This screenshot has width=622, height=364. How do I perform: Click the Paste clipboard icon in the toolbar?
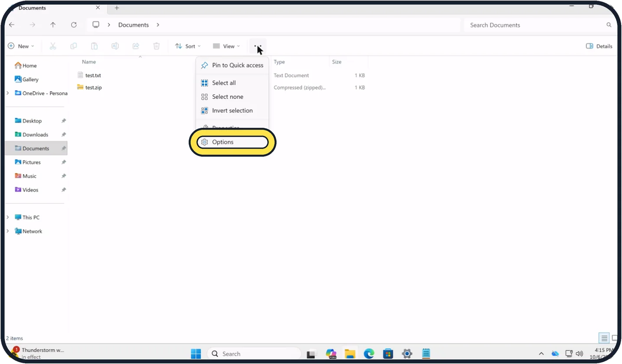tap(94, 46)
